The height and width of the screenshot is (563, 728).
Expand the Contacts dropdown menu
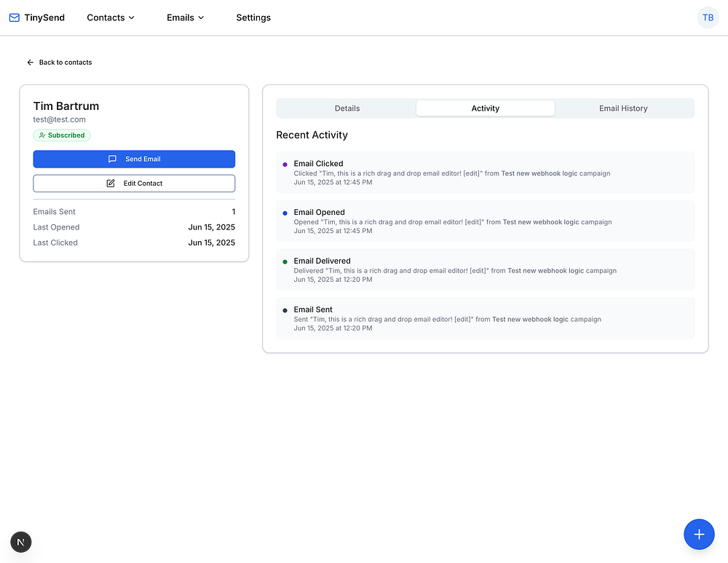tap(111, 17)
